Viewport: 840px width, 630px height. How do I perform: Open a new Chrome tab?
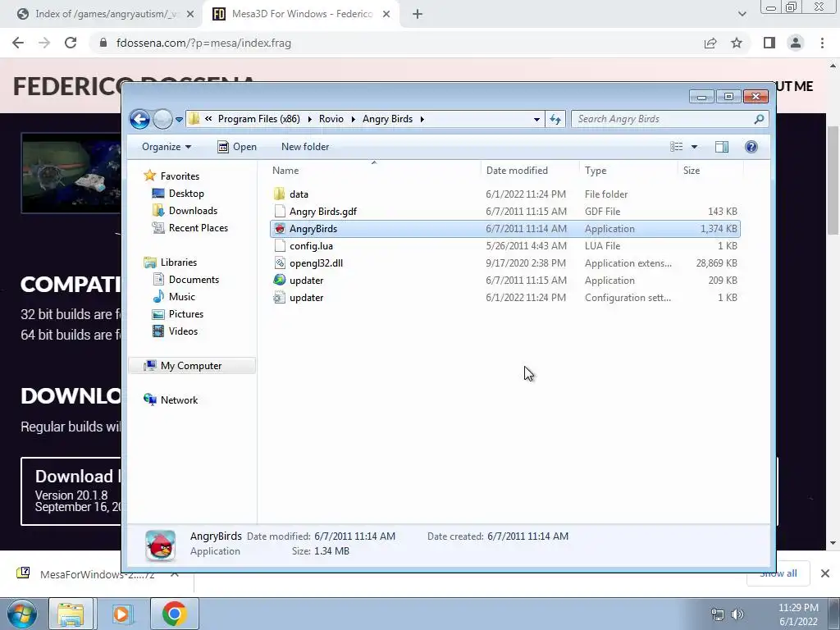[418, 15]
